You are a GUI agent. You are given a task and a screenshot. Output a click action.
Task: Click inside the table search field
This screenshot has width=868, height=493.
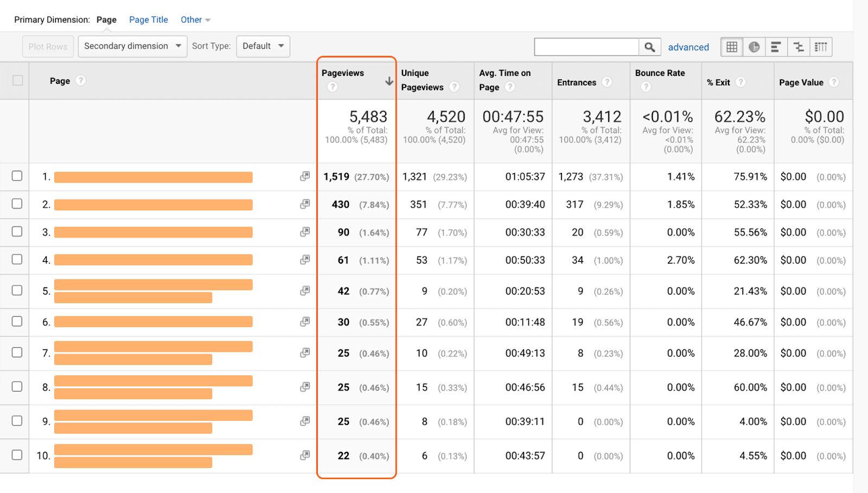click(x=586, y=47)
